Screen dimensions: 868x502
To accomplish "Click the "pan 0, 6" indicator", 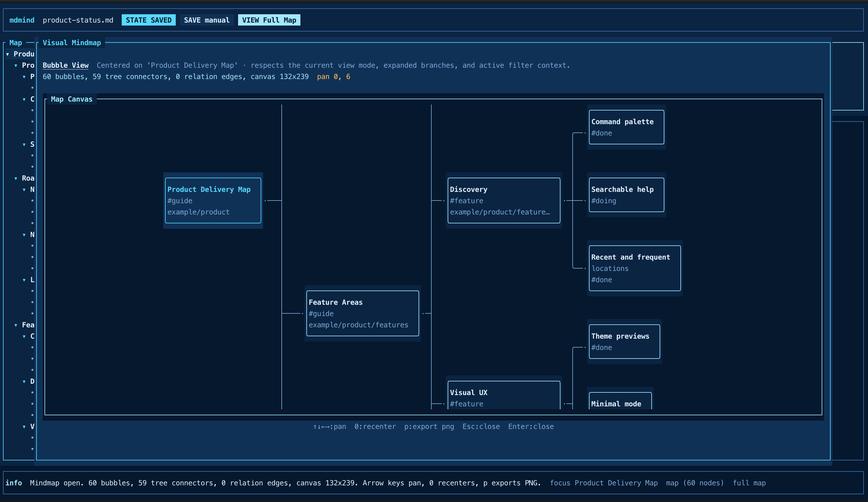I will [333, 77].
